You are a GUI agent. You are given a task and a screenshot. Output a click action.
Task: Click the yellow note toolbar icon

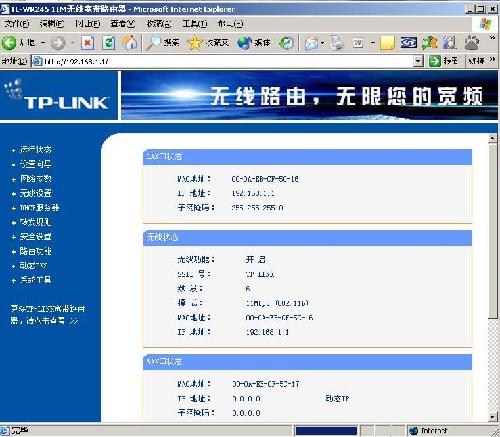tap(387, 43)
